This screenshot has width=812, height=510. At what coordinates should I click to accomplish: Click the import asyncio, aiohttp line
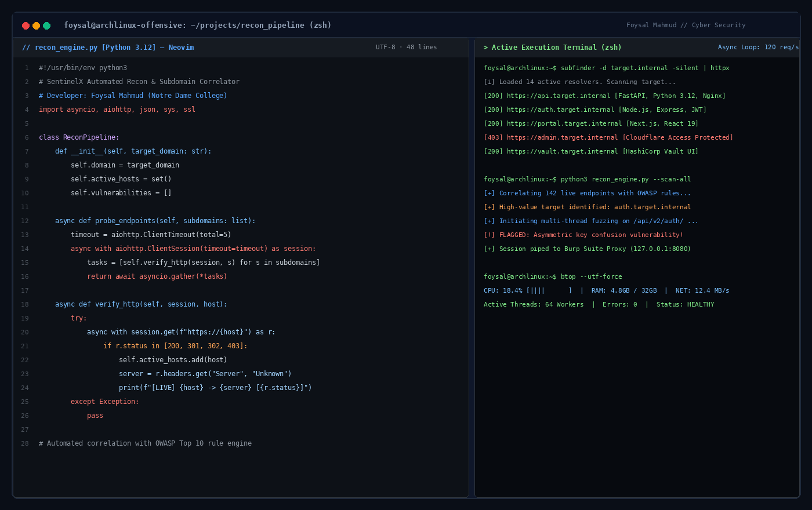coord(117,110)
